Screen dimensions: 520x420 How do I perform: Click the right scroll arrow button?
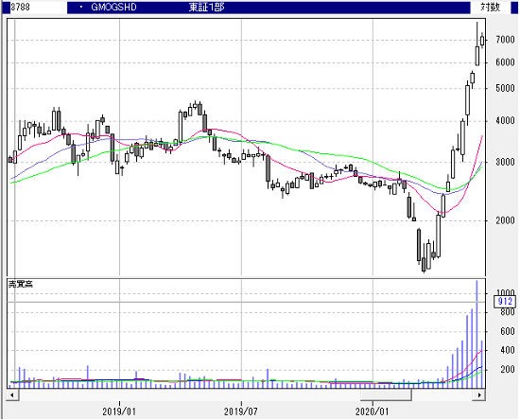[479, 394]
